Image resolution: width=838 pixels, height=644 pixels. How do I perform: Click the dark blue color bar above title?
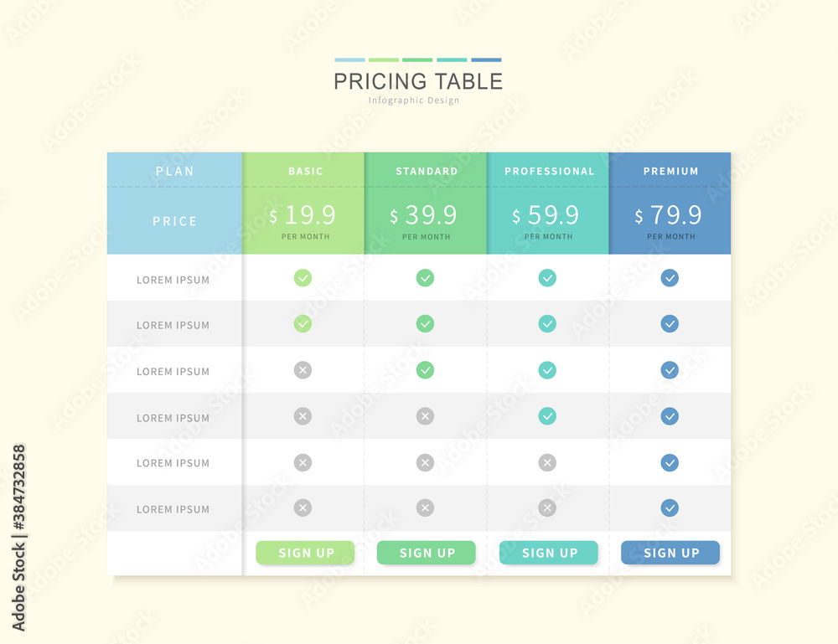(486, 59)
